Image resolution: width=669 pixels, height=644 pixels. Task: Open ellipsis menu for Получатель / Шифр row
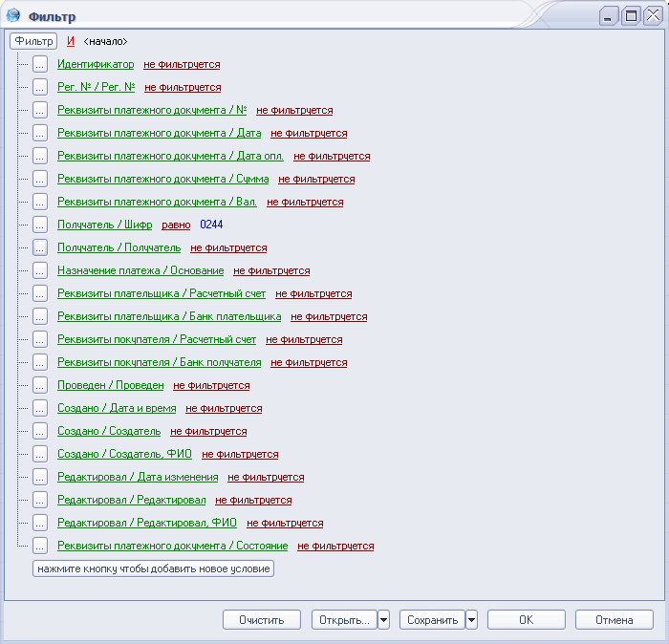click(40, 225)
